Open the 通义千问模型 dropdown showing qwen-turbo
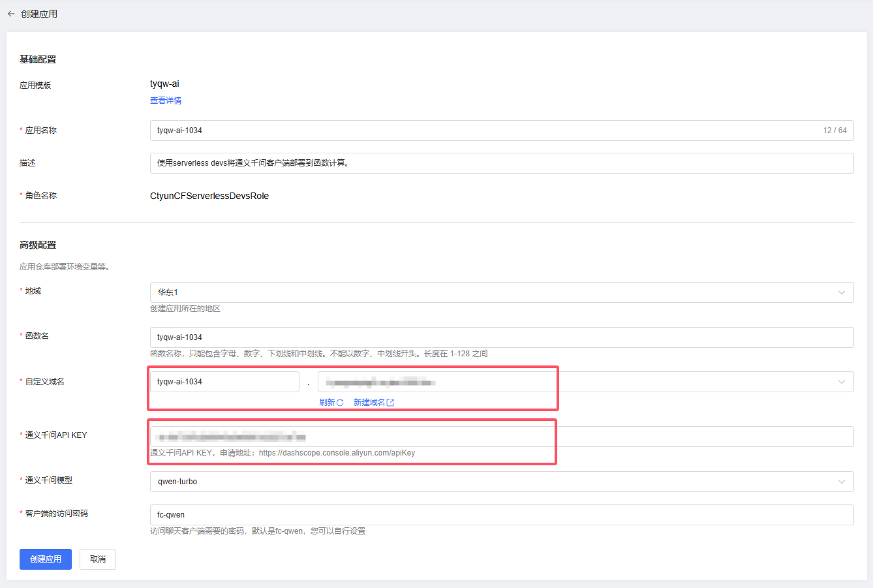The image size is (873, 588). tap(502, 482)
